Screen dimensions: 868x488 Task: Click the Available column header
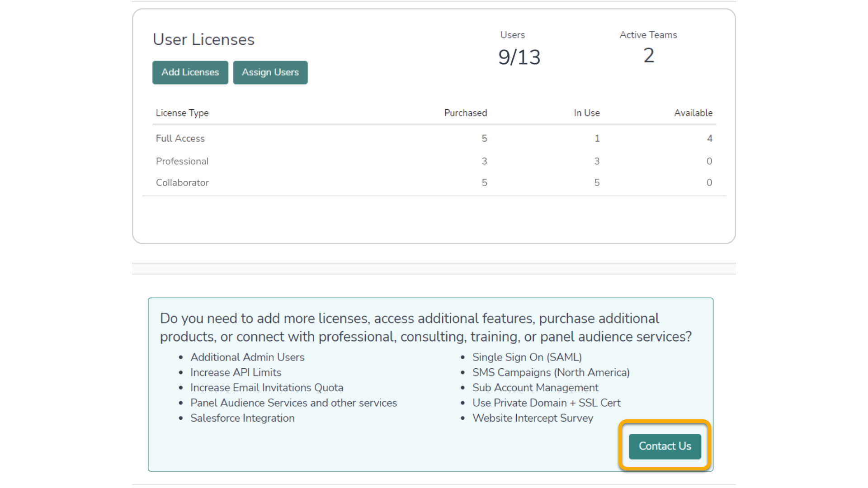pyautogui.click(x=693, y=113)
